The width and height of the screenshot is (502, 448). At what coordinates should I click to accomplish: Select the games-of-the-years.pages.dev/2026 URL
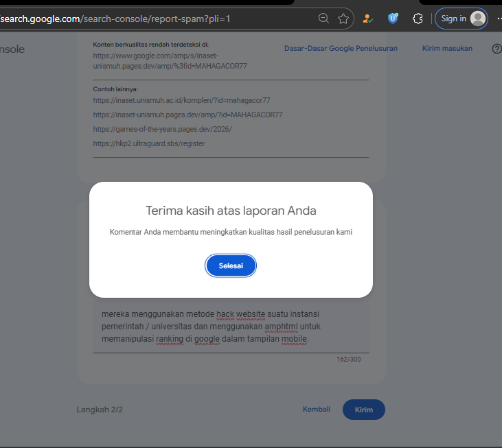(x=162, y=129)
